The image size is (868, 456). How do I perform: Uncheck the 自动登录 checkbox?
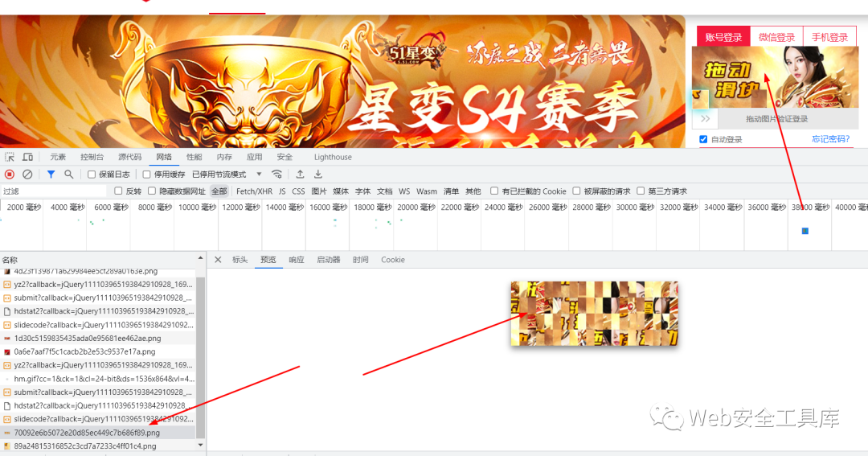click(x=703, y=139)
